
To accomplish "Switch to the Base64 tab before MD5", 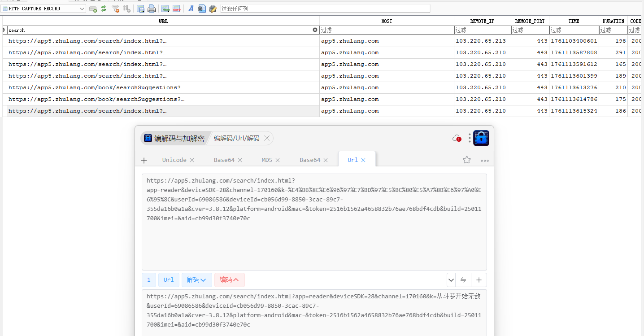I will pyautogui.click(x=224, y=160).
